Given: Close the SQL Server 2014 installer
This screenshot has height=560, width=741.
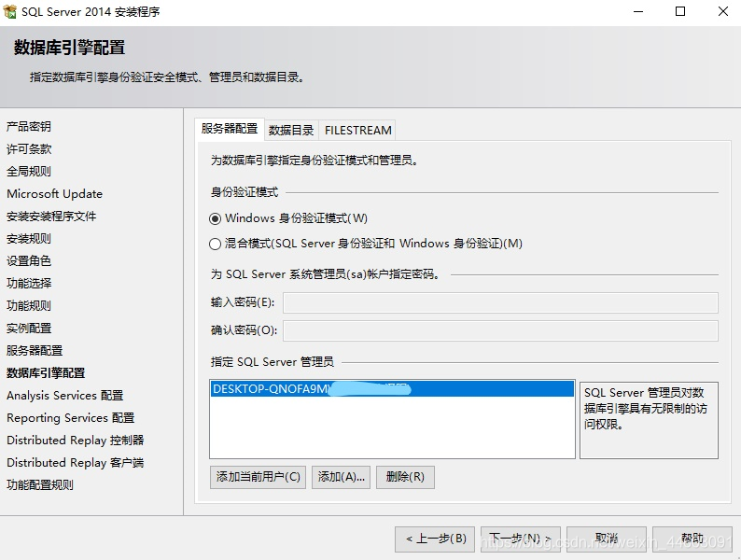Looking at the screenshot, I should [x=723, y=11].
